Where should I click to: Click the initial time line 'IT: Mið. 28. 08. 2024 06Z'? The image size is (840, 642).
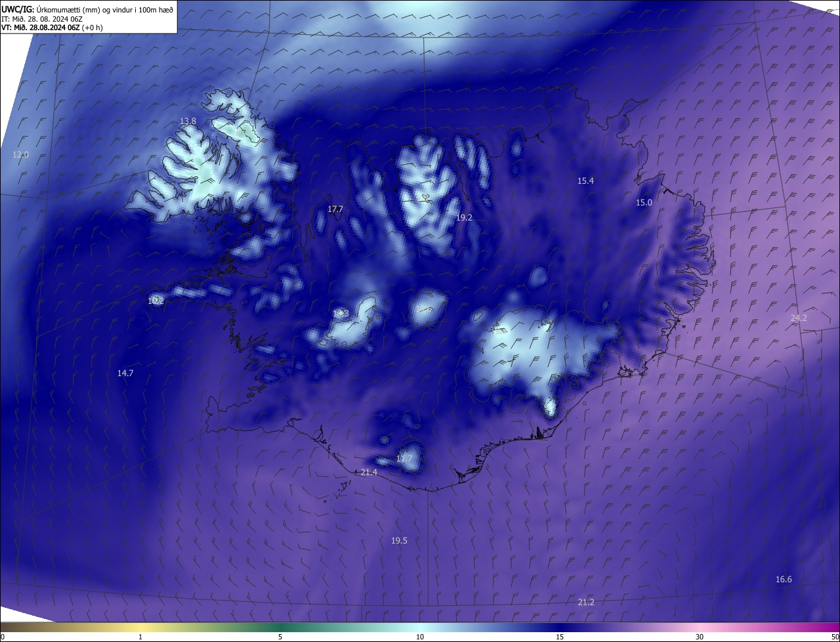[42, 19]
